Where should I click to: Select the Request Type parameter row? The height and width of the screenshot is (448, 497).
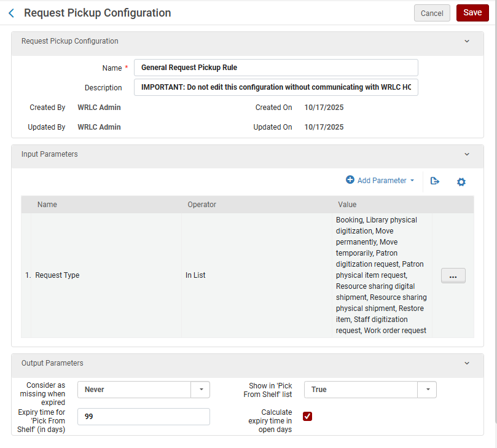[57, 275]
